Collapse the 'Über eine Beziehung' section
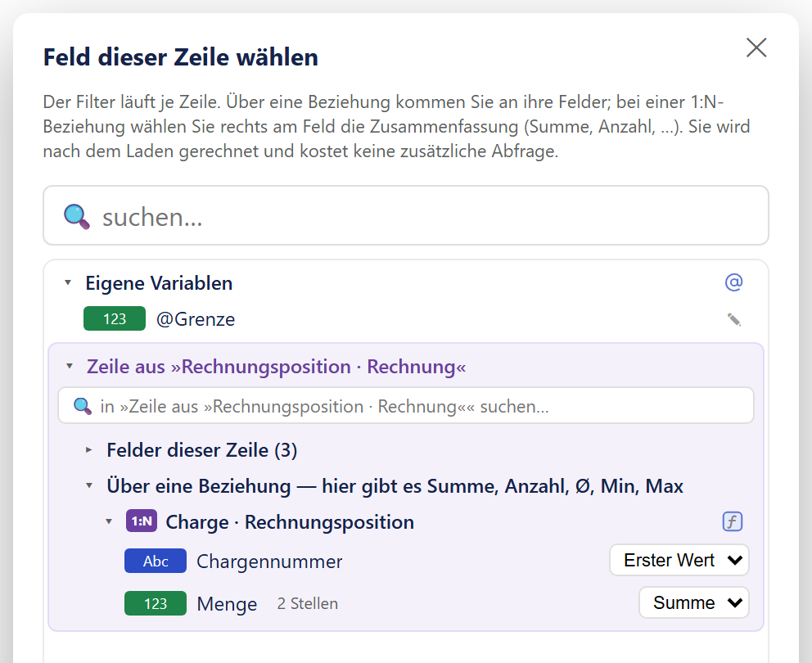 click(89, 486)
